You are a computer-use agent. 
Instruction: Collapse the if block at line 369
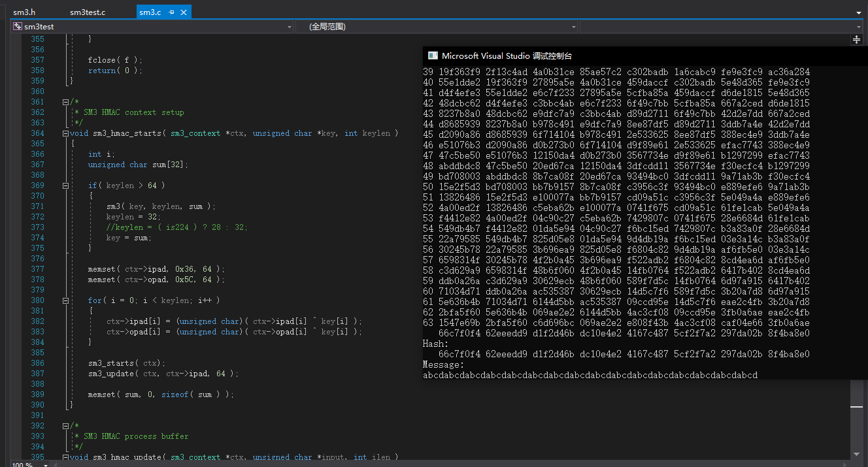click(66, 185)
